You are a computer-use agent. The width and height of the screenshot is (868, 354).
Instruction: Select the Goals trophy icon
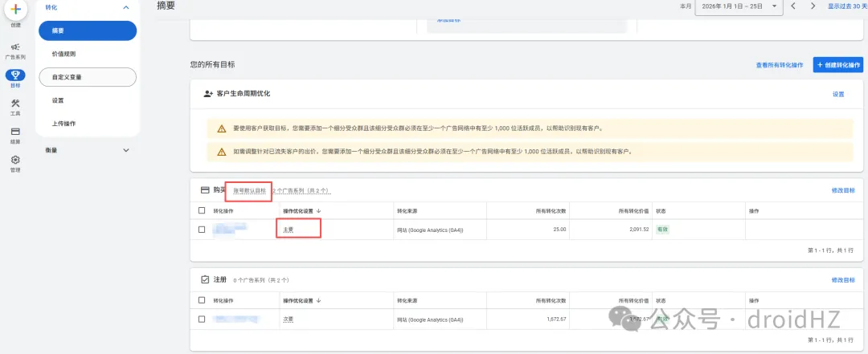click(x=15, y=75)
